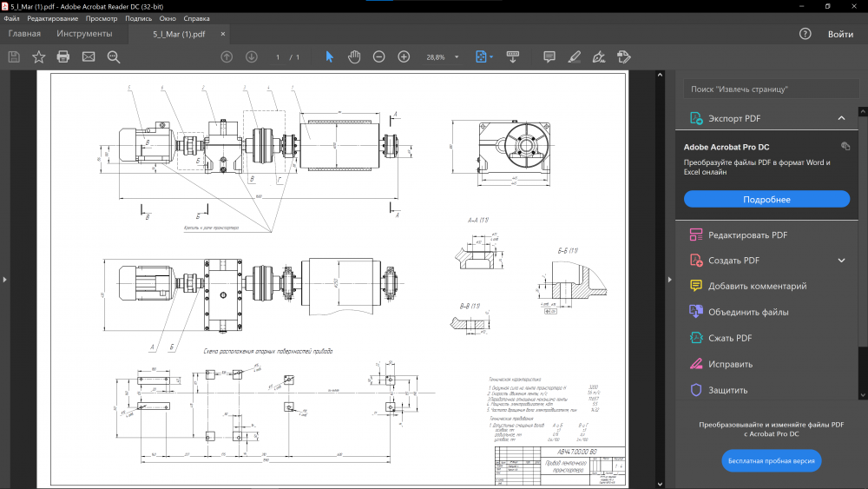Zoom out with the minus button
868x489 pixels.
pyautogui.click(x=379, y=56)
